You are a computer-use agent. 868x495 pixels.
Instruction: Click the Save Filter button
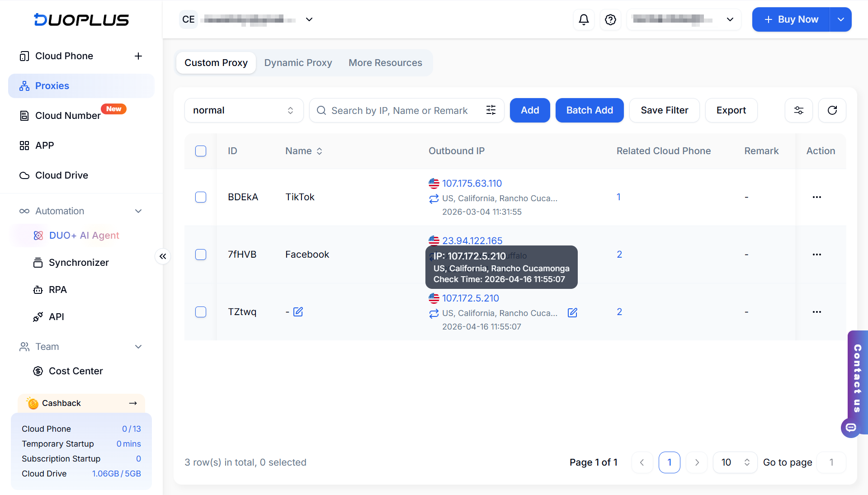point(665,110)
